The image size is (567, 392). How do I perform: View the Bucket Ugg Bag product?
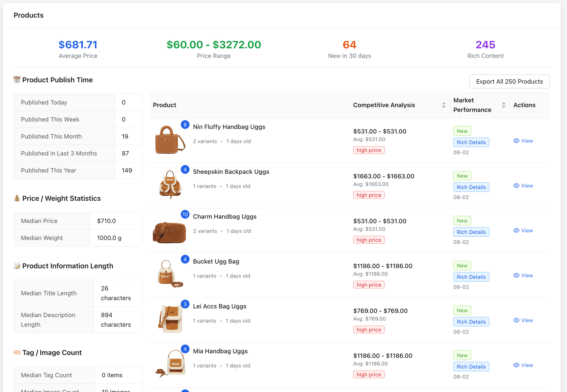(x=523, y=275)
